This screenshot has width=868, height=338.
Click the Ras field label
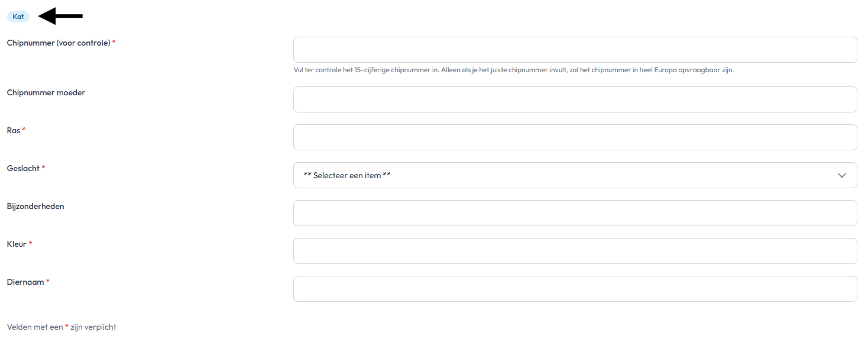click(13, 130)
